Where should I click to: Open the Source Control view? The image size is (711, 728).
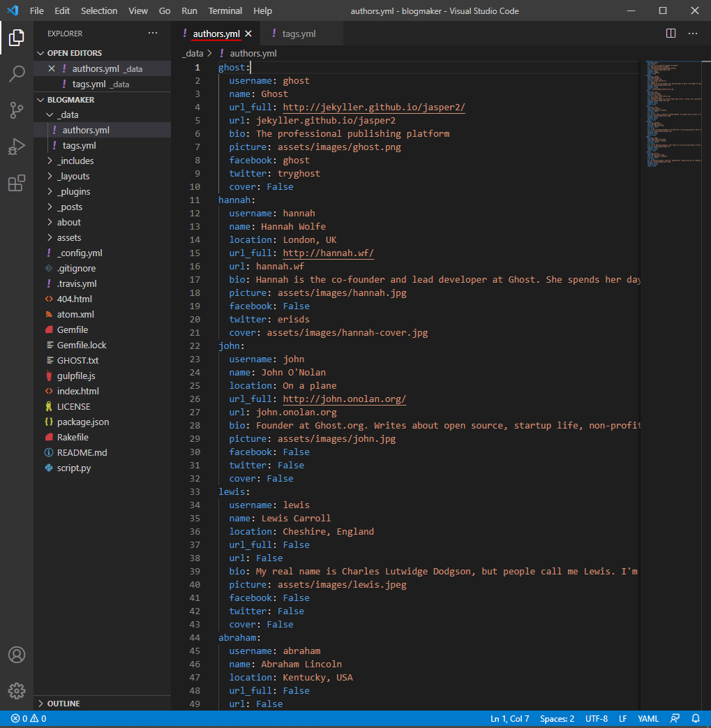click(x=17, y=110)
